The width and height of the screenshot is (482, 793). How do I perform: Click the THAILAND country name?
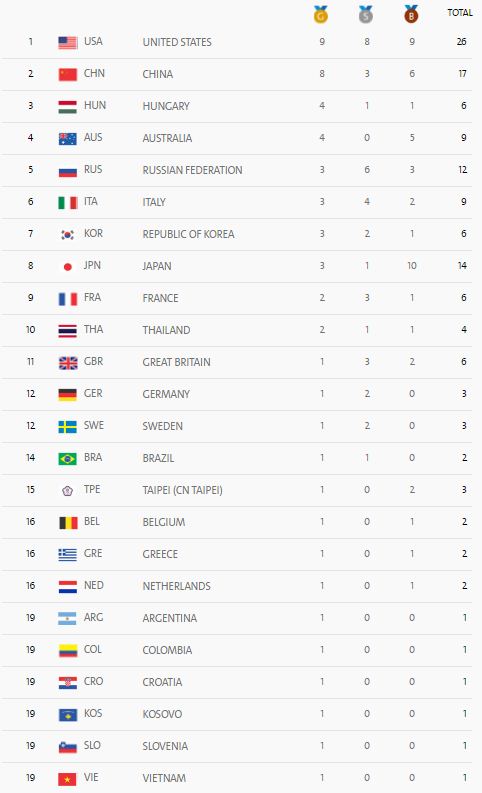click(x=166, y=330)
